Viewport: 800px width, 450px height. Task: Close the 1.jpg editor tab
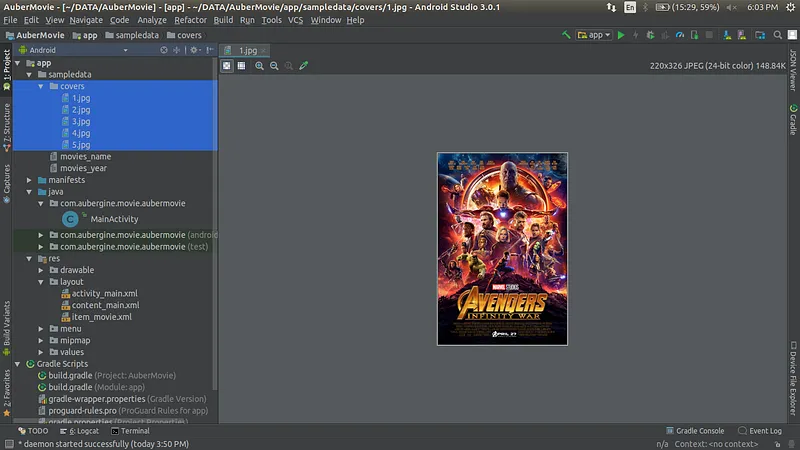coord(263,51)
